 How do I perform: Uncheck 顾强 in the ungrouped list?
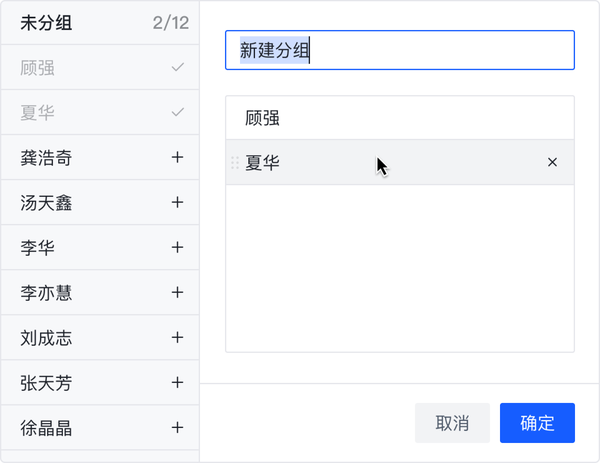(x=178, y=67)
